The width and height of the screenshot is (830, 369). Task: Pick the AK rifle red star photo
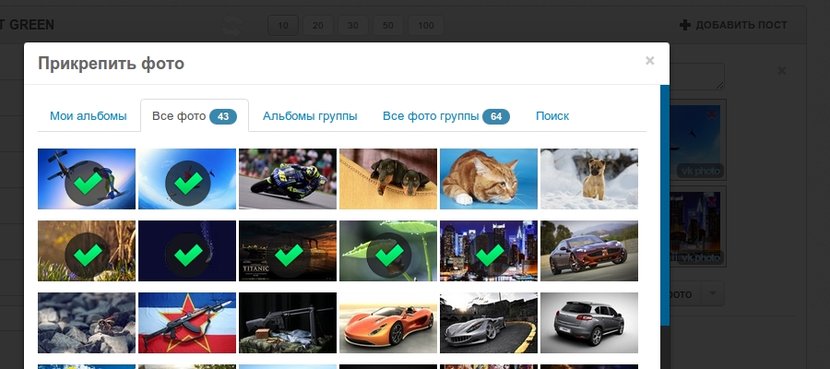[x=187, y=323]
